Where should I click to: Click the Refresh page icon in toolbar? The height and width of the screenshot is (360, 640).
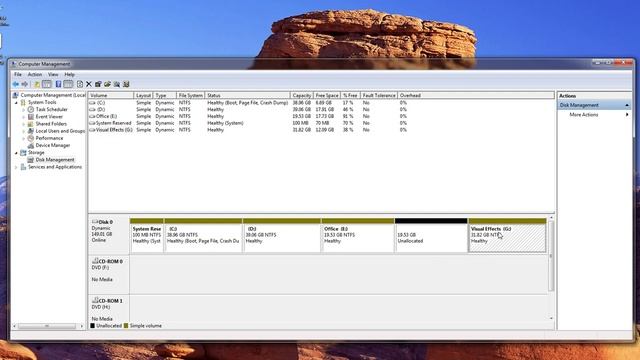(80, 84)
